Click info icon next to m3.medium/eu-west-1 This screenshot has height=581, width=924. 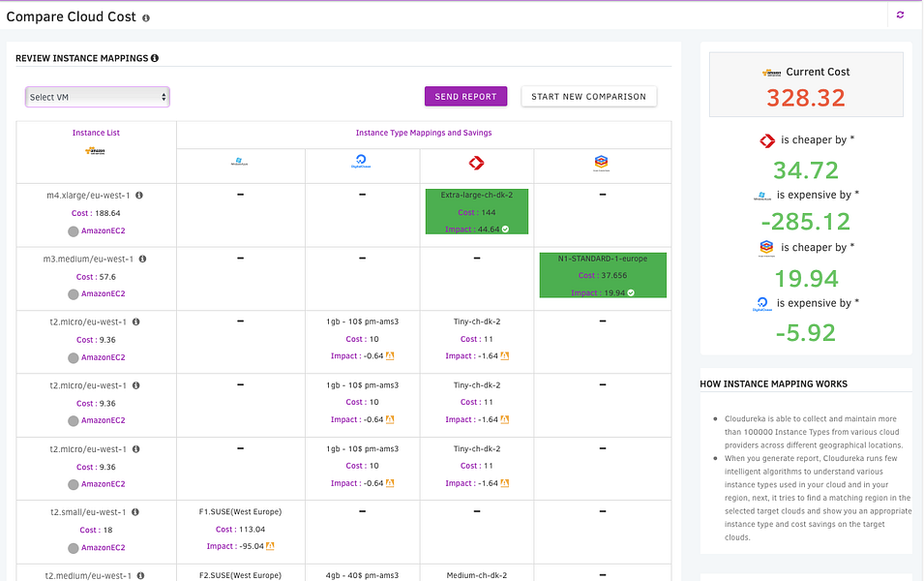coord(142,259)
